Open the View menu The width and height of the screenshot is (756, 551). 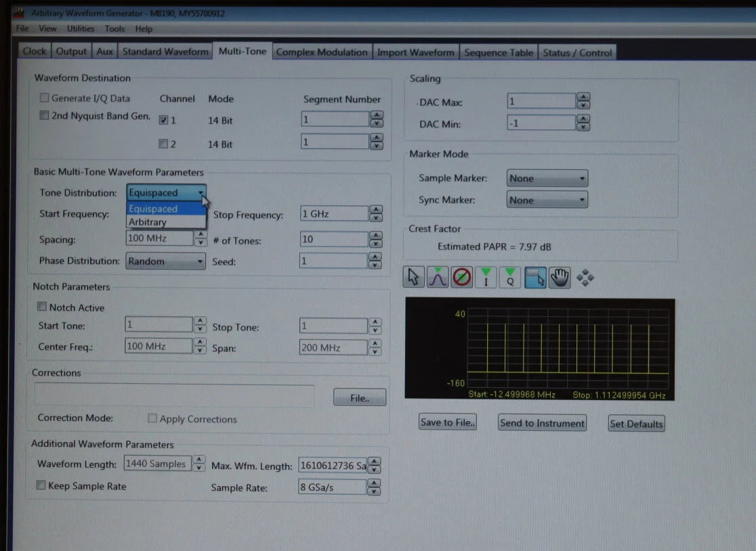click(47, 28)
